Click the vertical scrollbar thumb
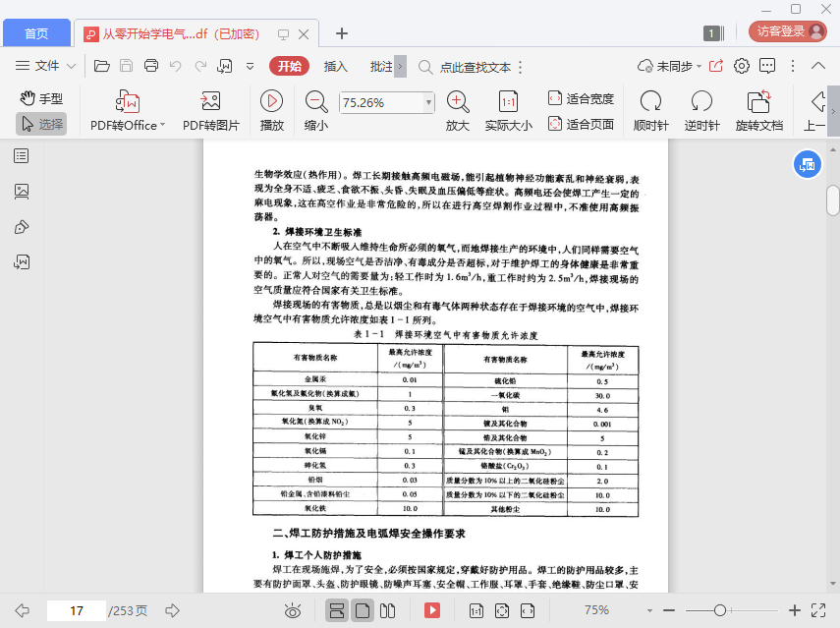Viewport: 840px width, 628px height. coord(832,200)
